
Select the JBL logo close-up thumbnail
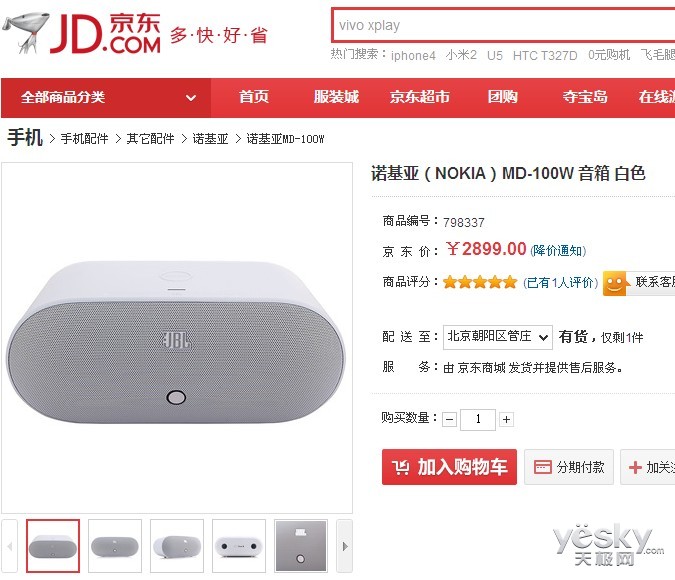[x=301, y=546]
